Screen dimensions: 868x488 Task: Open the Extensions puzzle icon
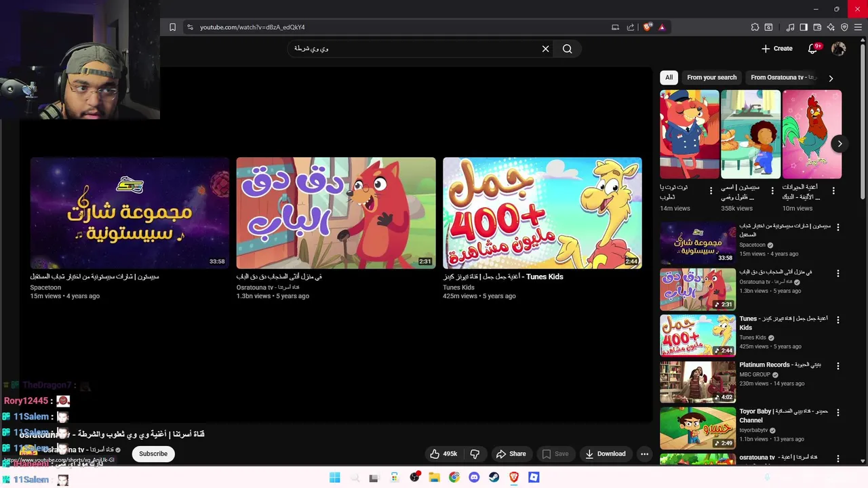755,27
